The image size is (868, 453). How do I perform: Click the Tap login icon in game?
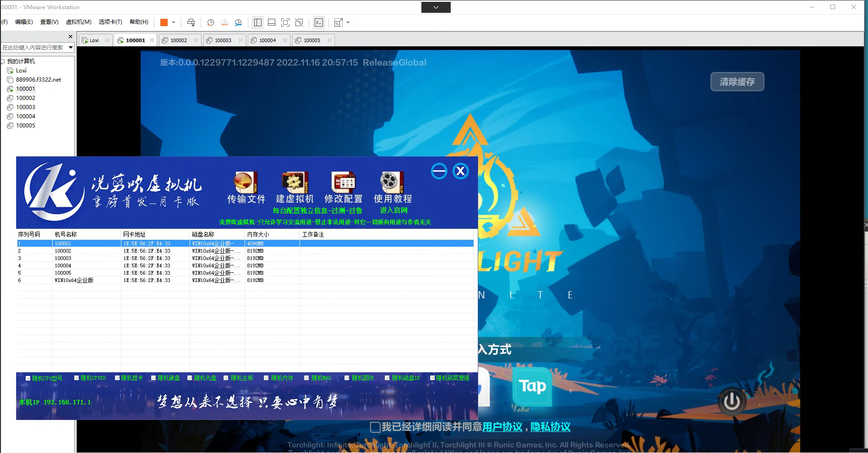click(x=532, y=386)
